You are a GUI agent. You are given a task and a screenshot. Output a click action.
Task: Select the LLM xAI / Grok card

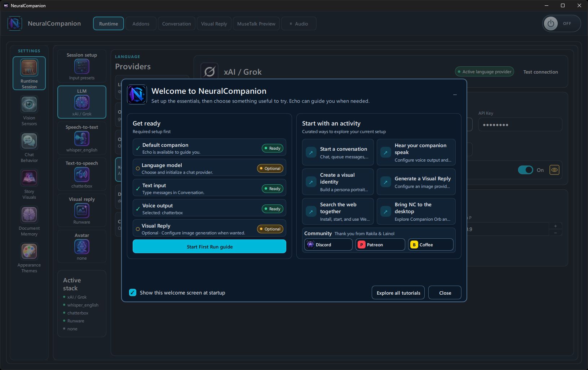[82, 102]
